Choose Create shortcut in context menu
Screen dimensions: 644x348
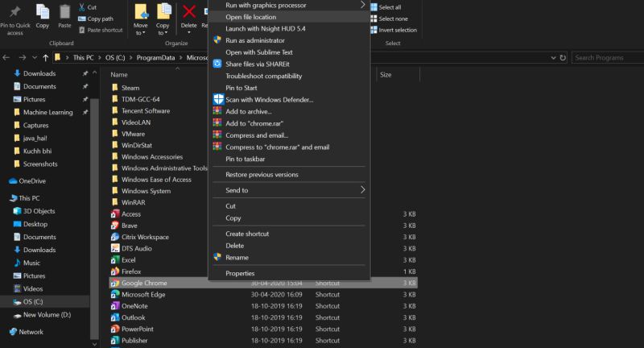(289, 234)
